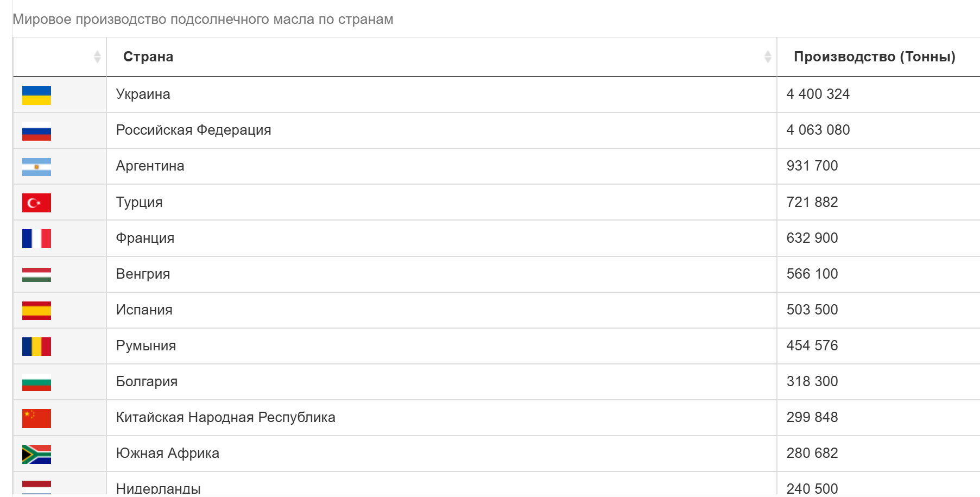
Task: Click the South Africa flag icon
Action: pos(36,454)
